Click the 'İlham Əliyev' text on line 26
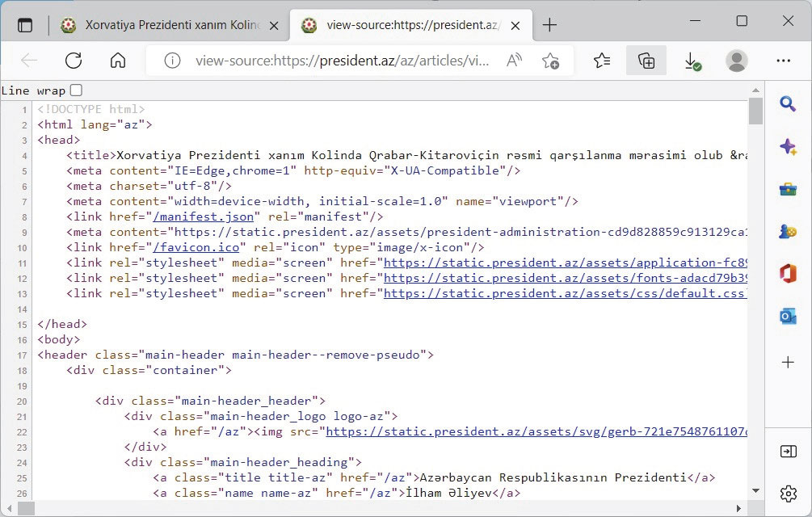Image resolution: width=812 pixels, height=517 pixels. pyautogui.click(x=448, y=494)
